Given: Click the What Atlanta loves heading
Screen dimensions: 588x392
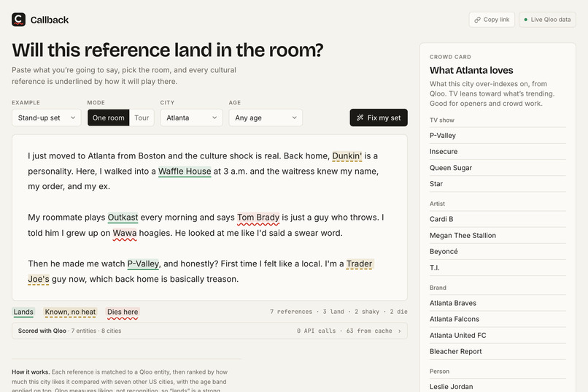Looking at the screenshot, I should 471,71.
